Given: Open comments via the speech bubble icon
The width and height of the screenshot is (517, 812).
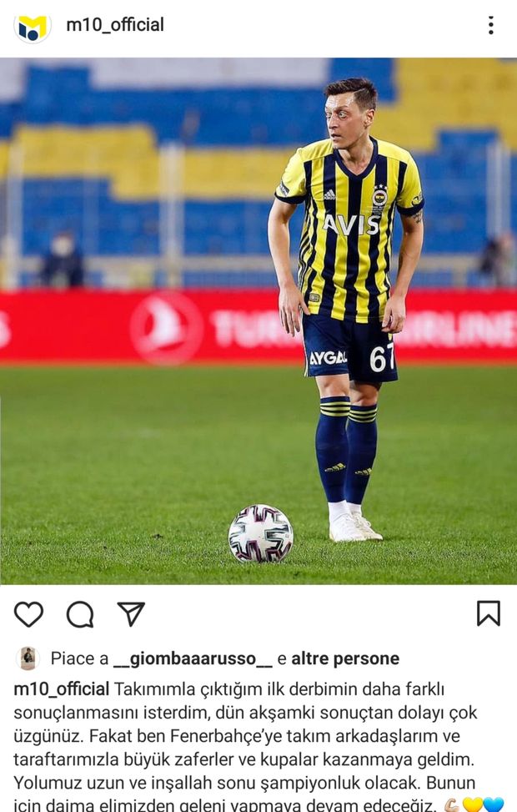Looking at the screenshot, I should click(80, 614).
